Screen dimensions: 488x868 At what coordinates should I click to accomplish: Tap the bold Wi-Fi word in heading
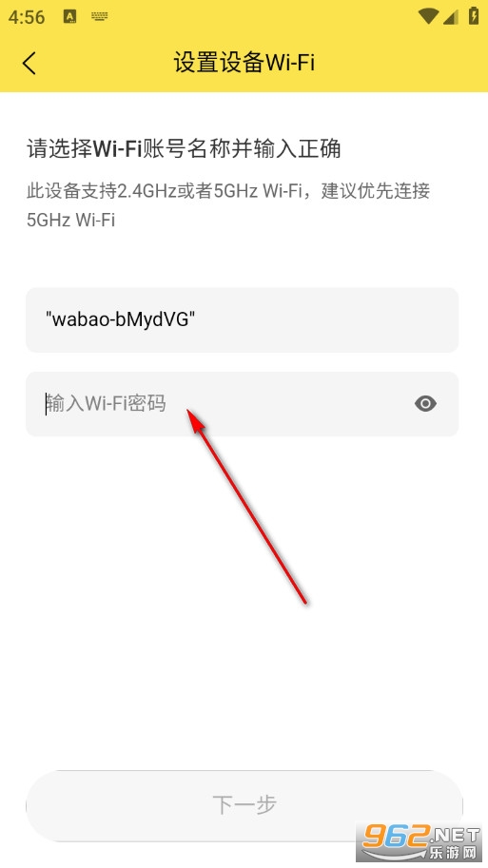point(117,149)
